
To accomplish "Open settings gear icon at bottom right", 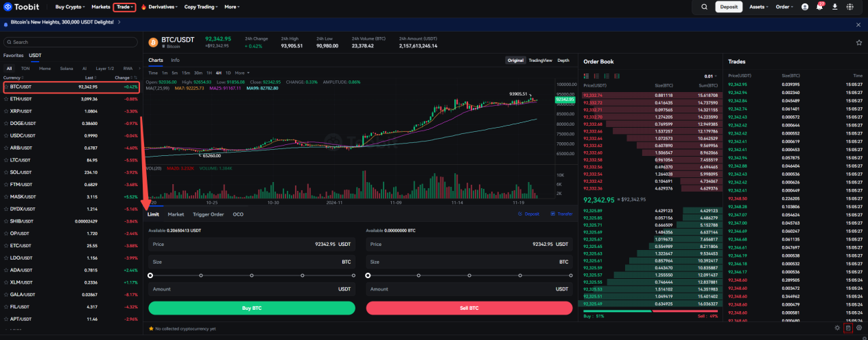I will [858, 328].
